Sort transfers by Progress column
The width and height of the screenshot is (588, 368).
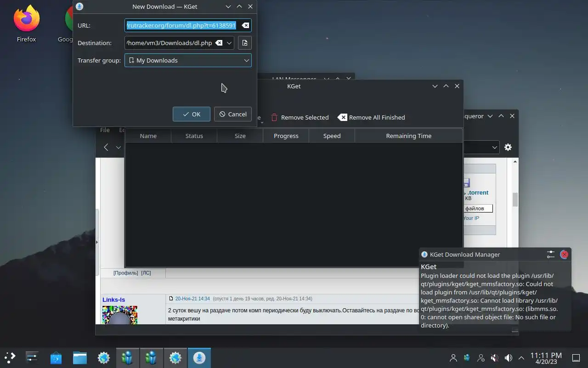click(286, 136)
